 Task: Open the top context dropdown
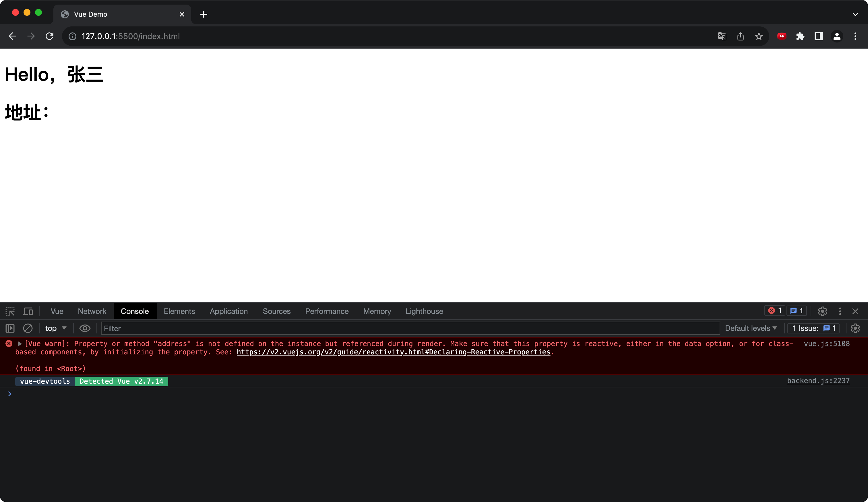(x=56, y=328)
